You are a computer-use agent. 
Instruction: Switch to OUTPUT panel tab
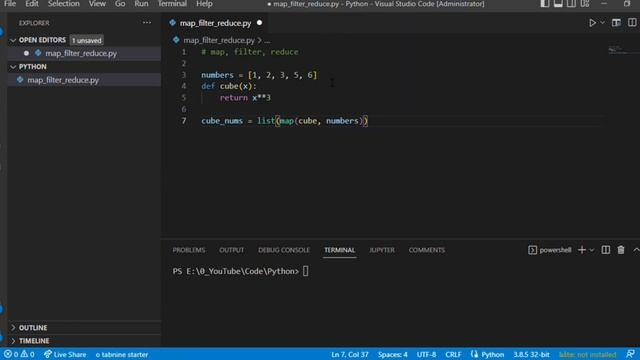[x=231, y=250]
